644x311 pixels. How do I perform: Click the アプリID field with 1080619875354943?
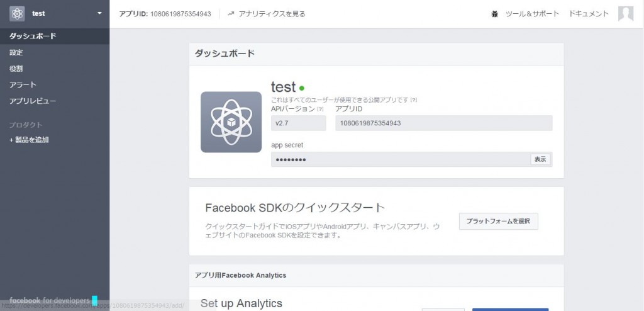[x=444, y=123]
